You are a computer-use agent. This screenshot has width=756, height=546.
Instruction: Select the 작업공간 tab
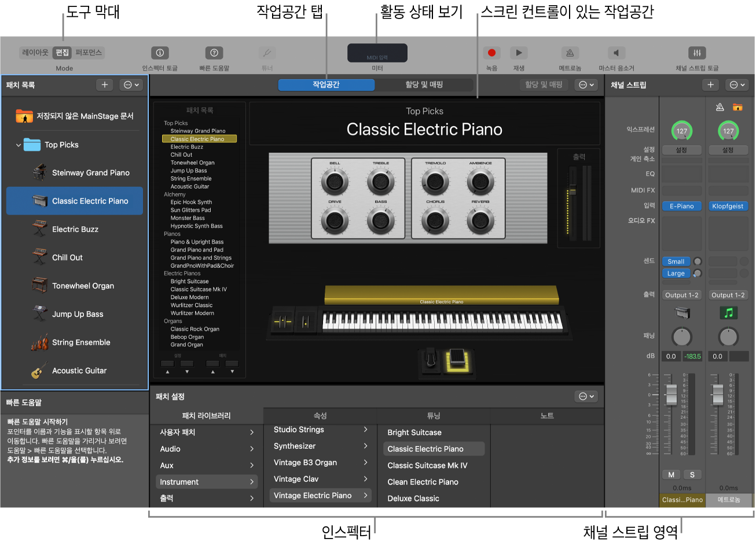327,84
